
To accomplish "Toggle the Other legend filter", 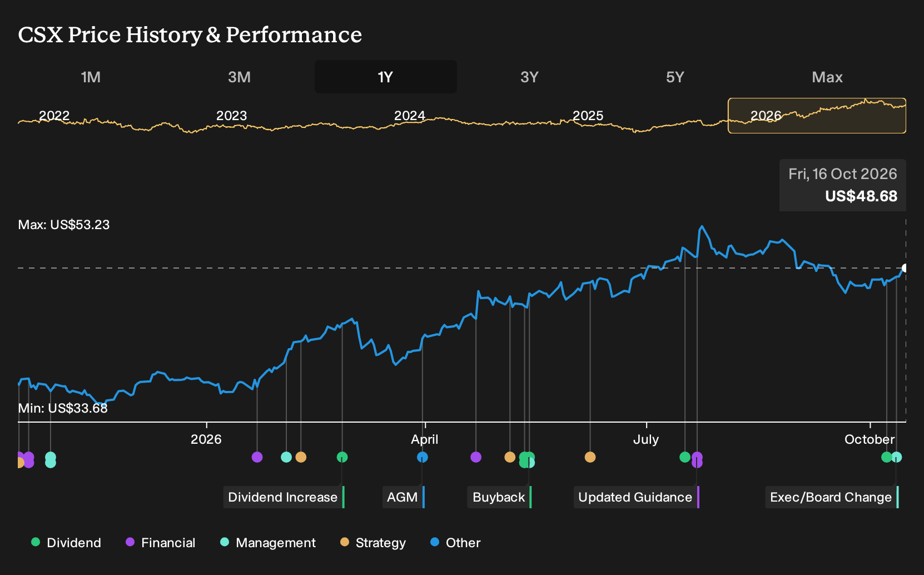I will pos(455,543).
